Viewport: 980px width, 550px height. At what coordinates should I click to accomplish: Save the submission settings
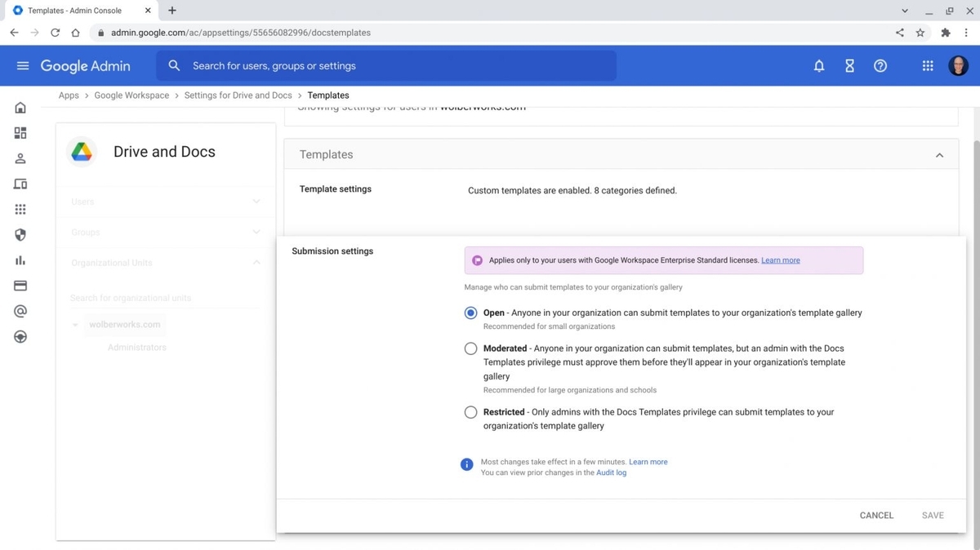932,515
